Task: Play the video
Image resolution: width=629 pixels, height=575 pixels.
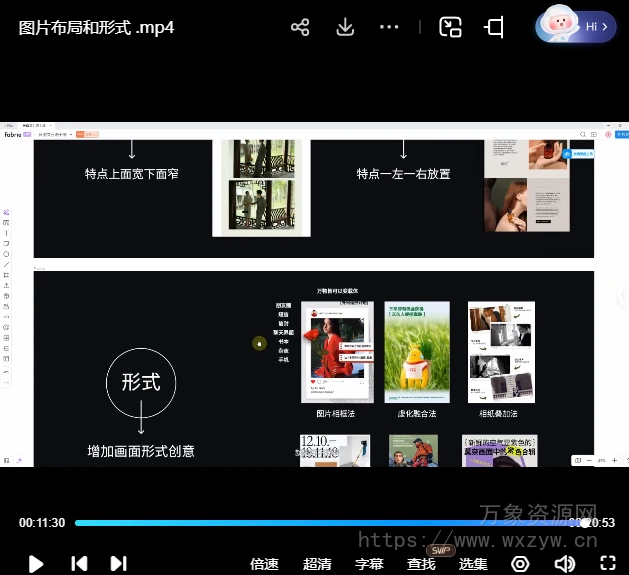Action: tap(36, 563)
